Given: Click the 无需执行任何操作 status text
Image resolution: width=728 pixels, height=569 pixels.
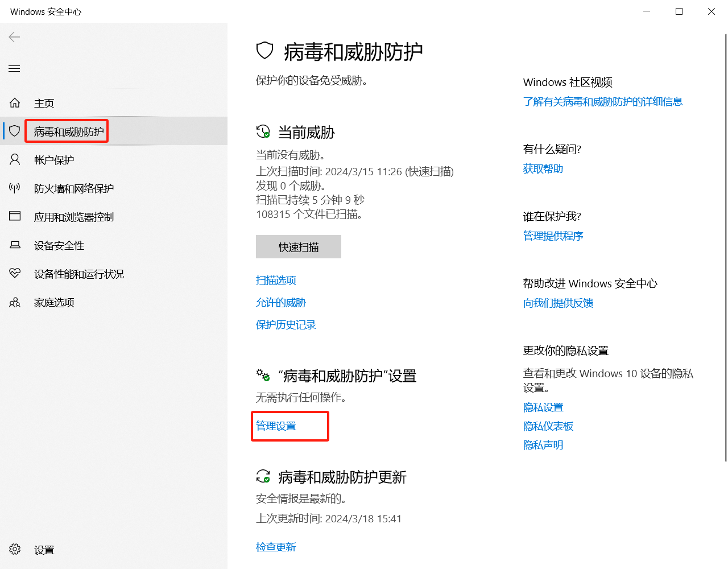Looking at the screenshot, I should [301, 397].
